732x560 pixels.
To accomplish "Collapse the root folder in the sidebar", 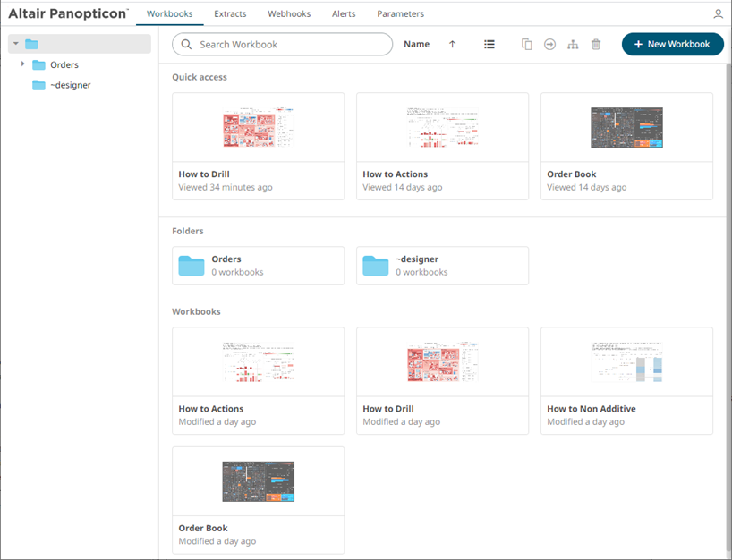I will (x=14, y=42).
